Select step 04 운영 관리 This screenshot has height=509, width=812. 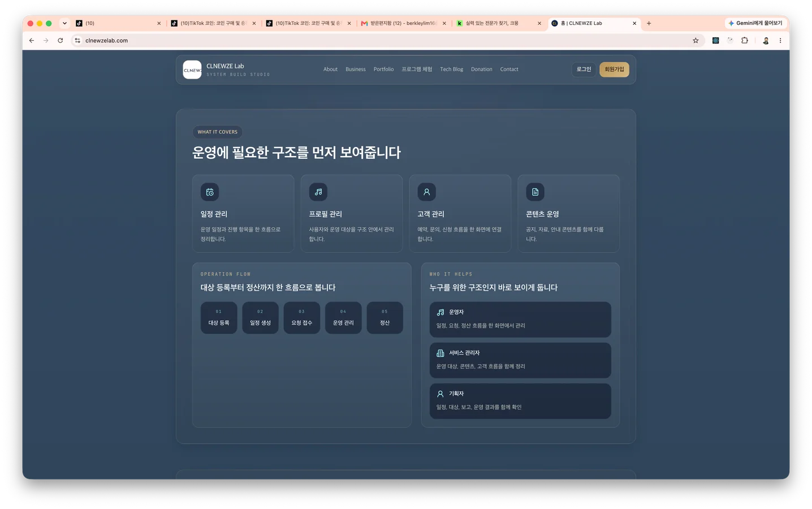pos(343,318)
